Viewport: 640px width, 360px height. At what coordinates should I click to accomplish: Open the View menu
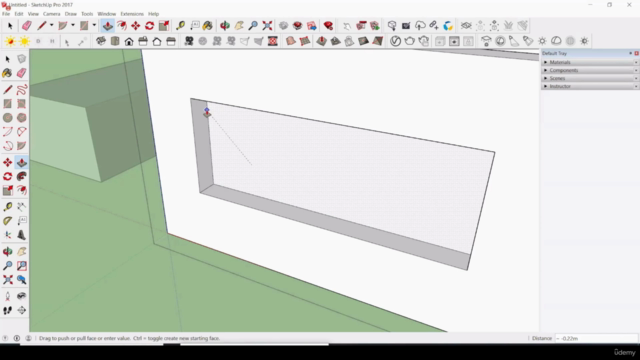[x=33, y=14]
